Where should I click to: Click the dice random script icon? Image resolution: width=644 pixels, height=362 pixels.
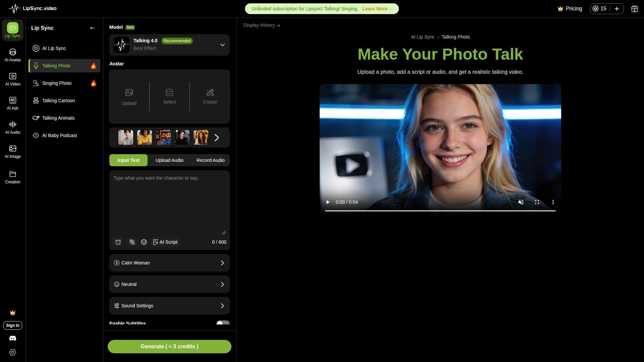[x=144, y=242]
